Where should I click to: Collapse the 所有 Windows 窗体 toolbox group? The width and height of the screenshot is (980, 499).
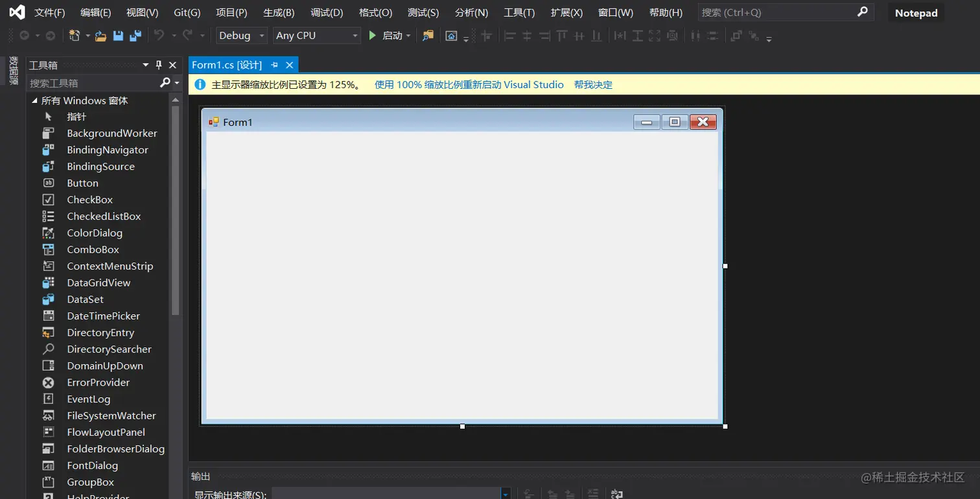pos(35,100)
